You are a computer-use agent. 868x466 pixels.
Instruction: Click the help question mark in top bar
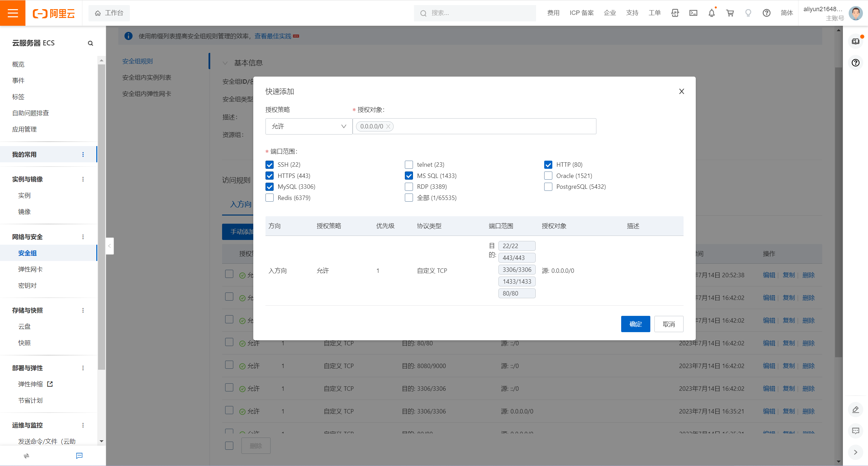click(766, 13)
